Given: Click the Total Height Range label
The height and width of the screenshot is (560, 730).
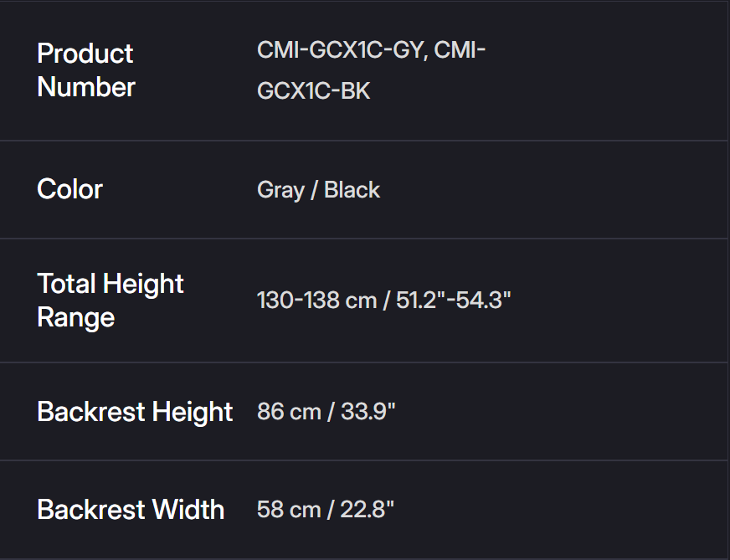Looking at the screenshot, I should [x=110, y=300].
